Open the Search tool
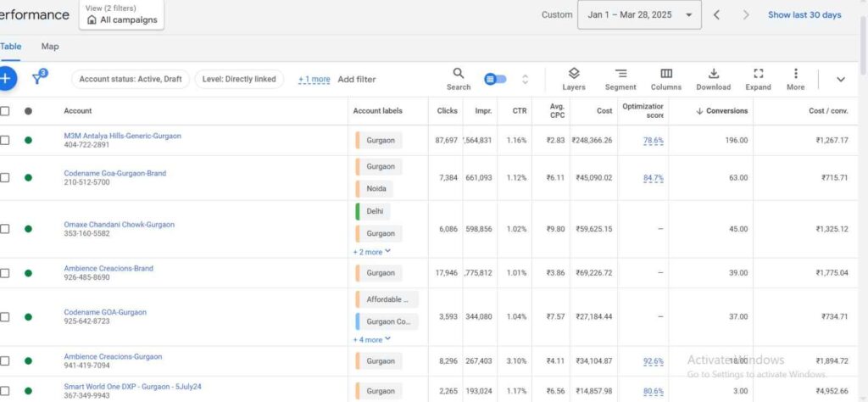Image resolution: width=868 pixels, height=402 pixels. tap(459, 79)
